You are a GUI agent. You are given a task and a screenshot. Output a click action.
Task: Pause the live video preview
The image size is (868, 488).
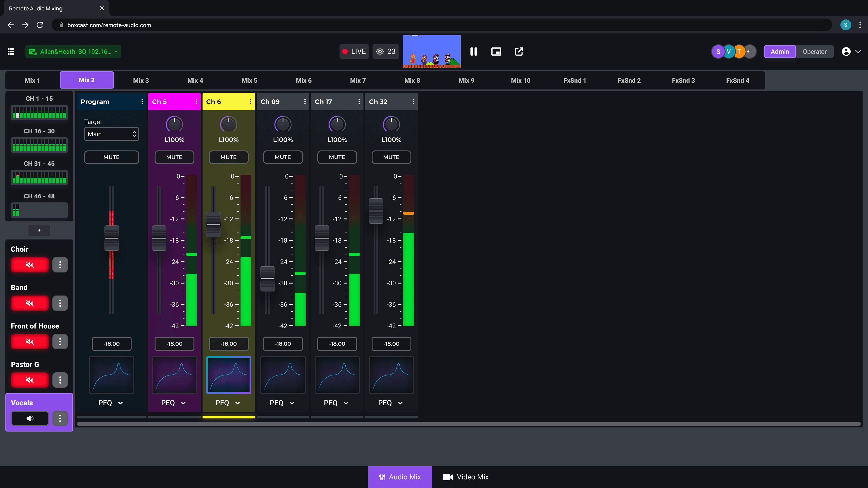pyautogui.click(x=474, y=52)
